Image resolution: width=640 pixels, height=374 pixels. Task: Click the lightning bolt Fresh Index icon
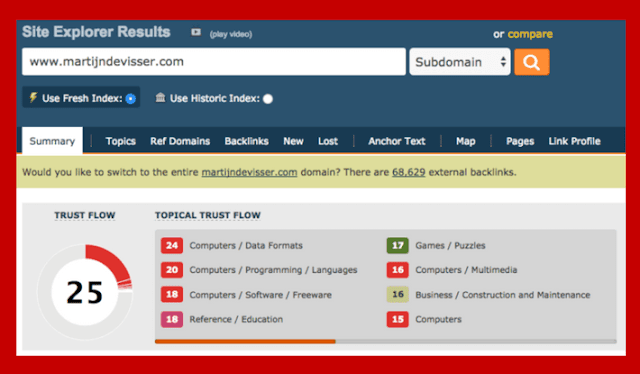point(33,98)
